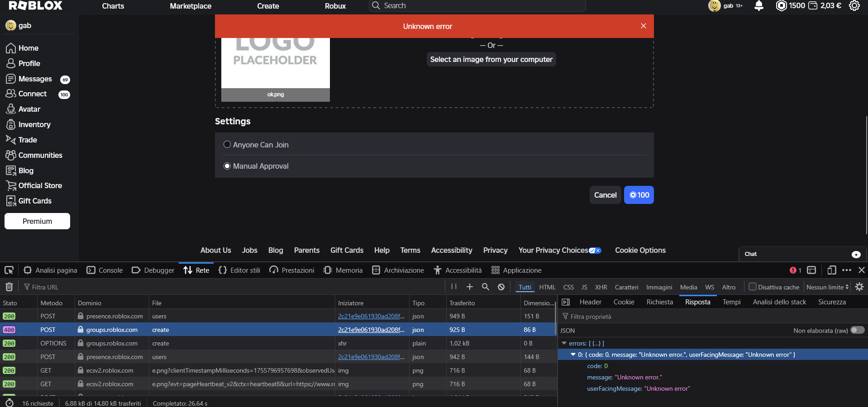868x407 pixels.
Task: Open the Roblox settings gear
Action: 855,6
